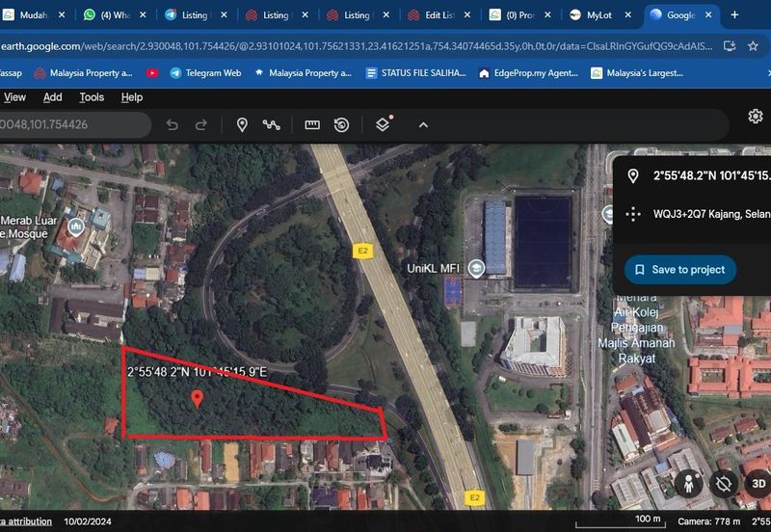The height and width of the screenshot is (532, 771).
Task: Close the MyLot tab
Action: pyautogui.click(x=628, y=15)
